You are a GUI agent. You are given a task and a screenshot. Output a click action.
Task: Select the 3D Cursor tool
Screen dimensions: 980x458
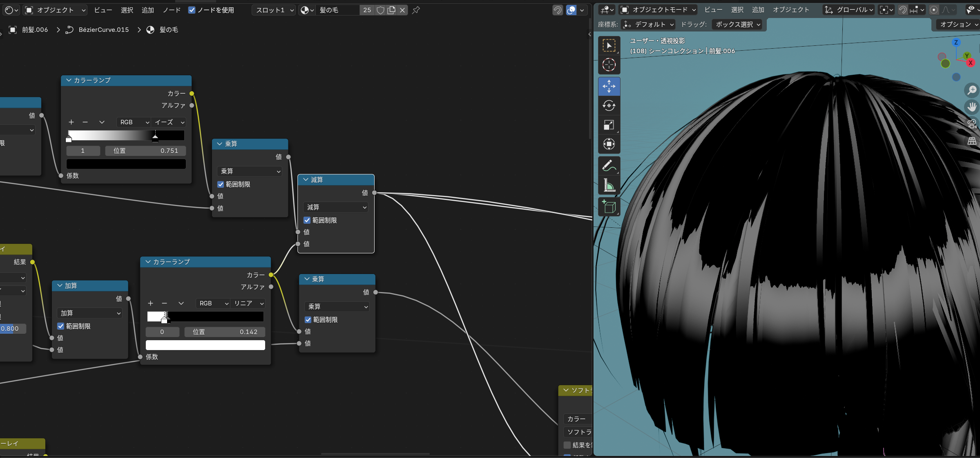pyautogui.click(x=609, y=65)
